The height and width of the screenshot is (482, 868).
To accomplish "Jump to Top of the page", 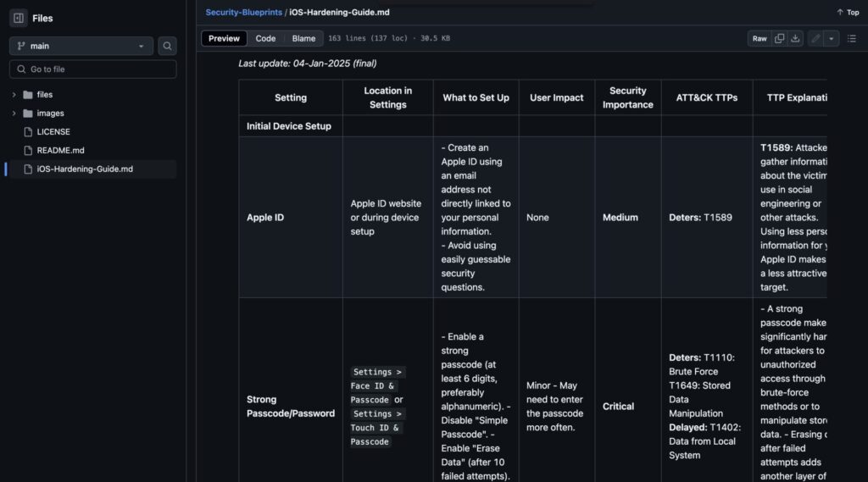I will [x=848, y=12].
